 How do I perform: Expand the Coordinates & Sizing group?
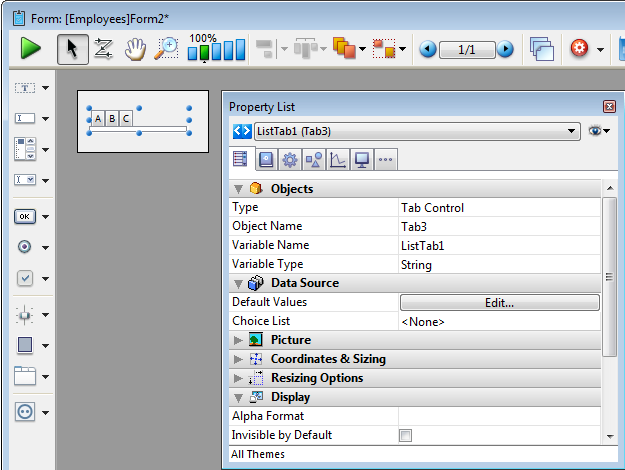pyautogui.click(x=238, y=359)
